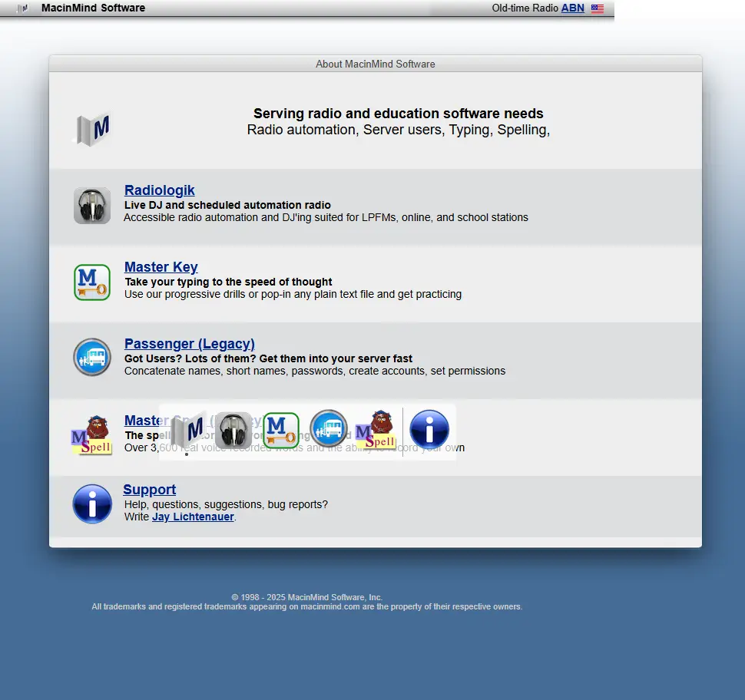Click Master Key icon in floating dock
This screenshot has height=700, width=745.
(x=281, y=431)
